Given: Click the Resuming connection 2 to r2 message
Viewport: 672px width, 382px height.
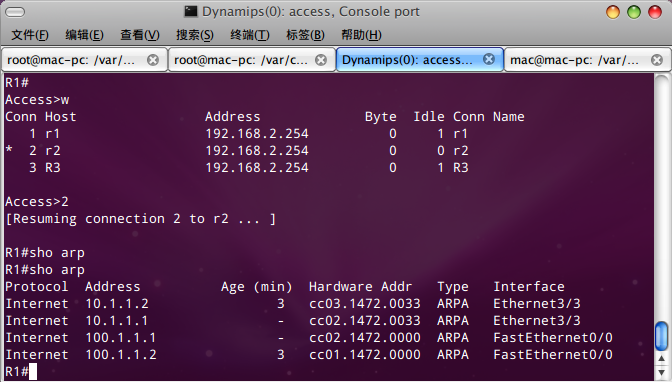Looking at the screenshot, I should (141, 219).
